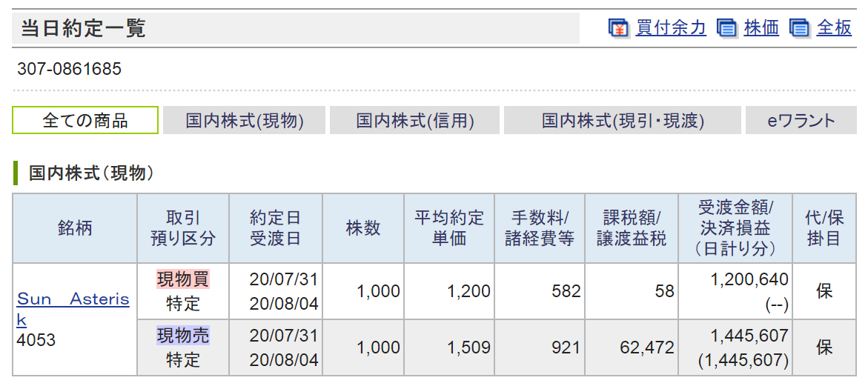Click the (1,445,607) profit value in parentheses
The width and height of the screenshot is (868, 389).
click(743, 360)
